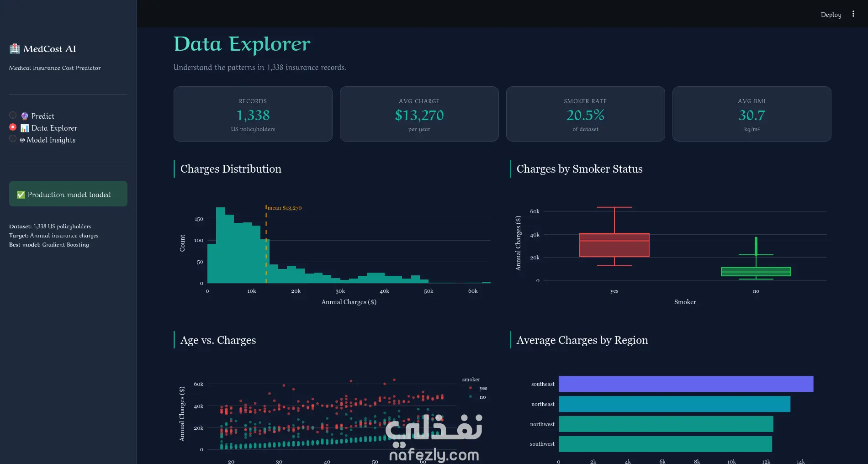The height and width of the screenshot is (464, 868).
Task: Open the three-dot main menu
Action: pos(853,14)
